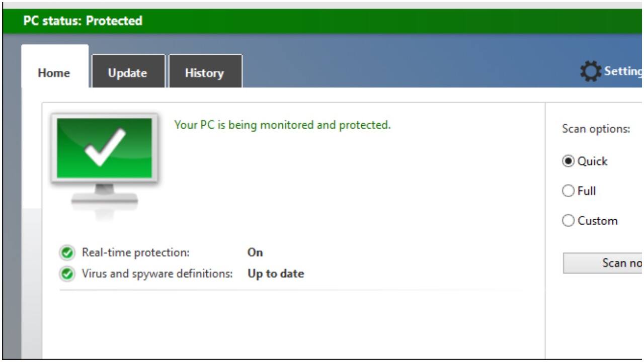Viewport: 644px width, 362px height.
Task: Click the Real-time protection green check icon
Action: pyautogui.click(x=66, y=252)
